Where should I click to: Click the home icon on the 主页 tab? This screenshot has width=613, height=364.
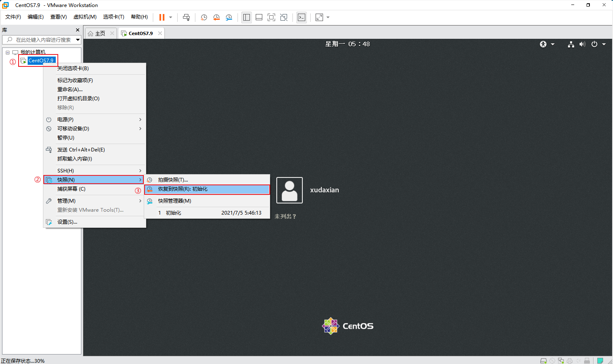pos(90,33)
